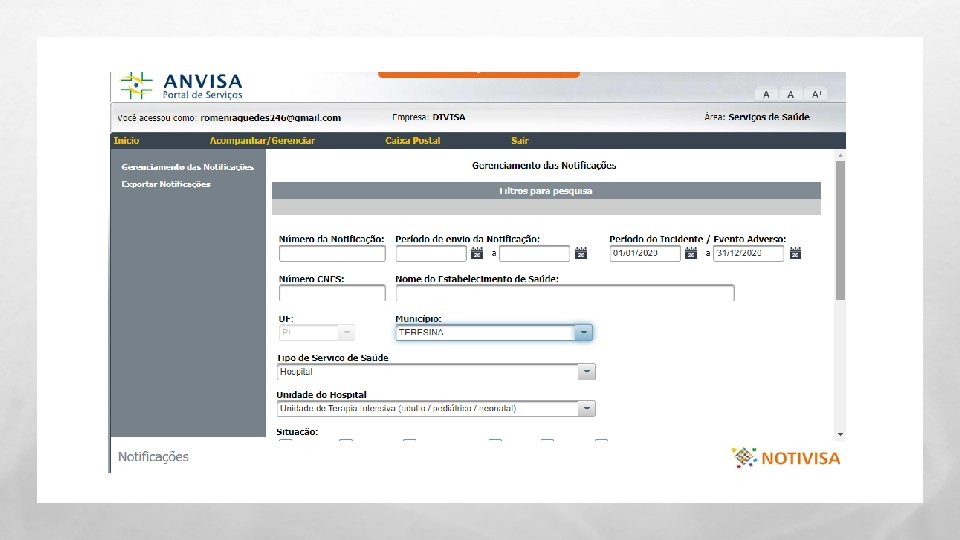
Task: Open calendar for notification send end date
Action: coord(581,253)
